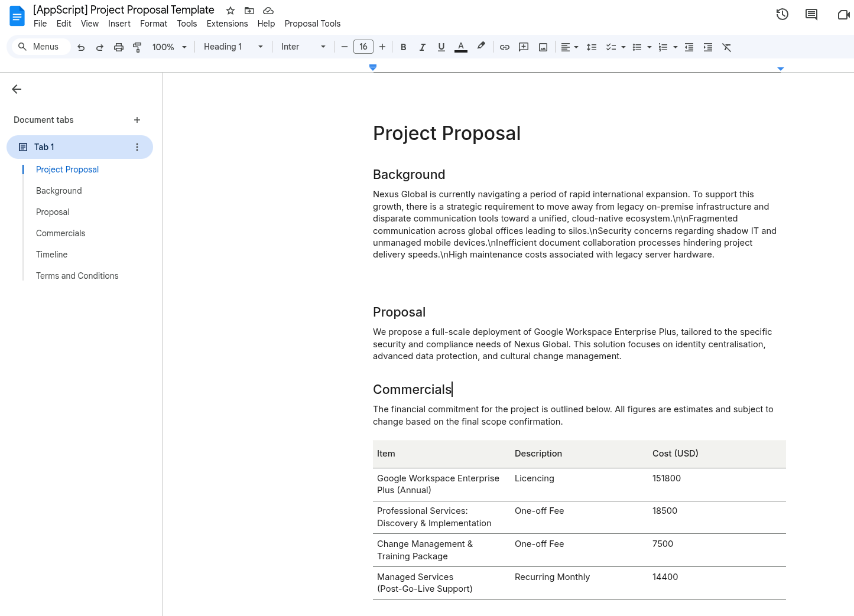Screen dimensions: 854x616
Task: Open version history clock icon
Action: (782, 14)
